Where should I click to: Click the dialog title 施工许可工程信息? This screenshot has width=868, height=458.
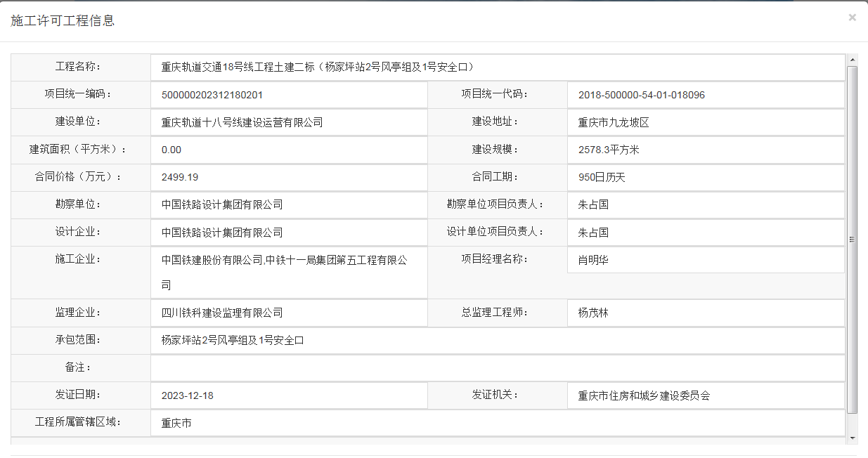point(63,20)
